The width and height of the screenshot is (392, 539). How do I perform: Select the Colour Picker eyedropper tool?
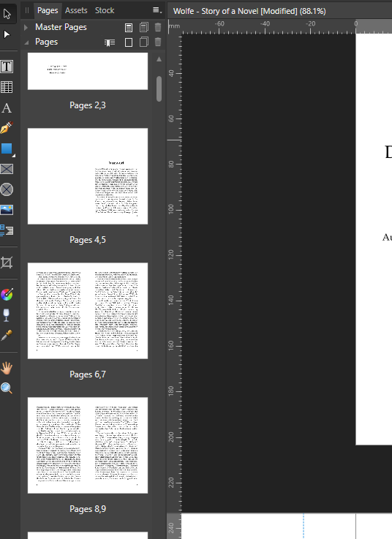click(7, 335)
